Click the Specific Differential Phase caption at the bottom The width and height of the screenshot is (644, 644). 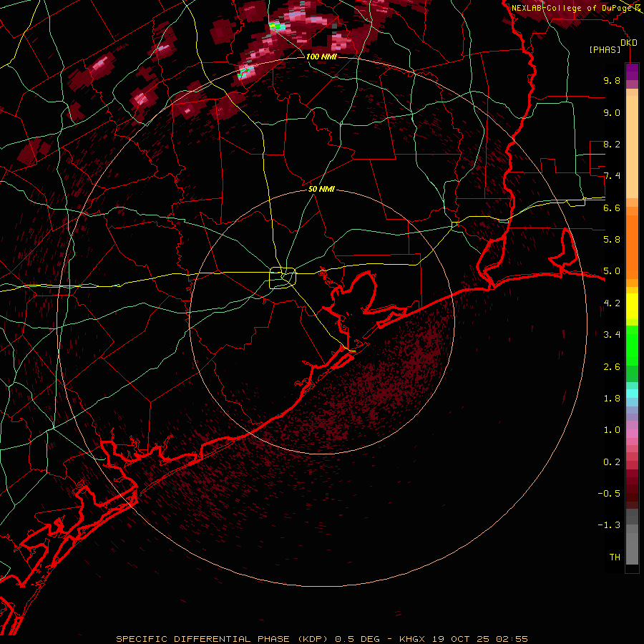(x=321, y=639)
